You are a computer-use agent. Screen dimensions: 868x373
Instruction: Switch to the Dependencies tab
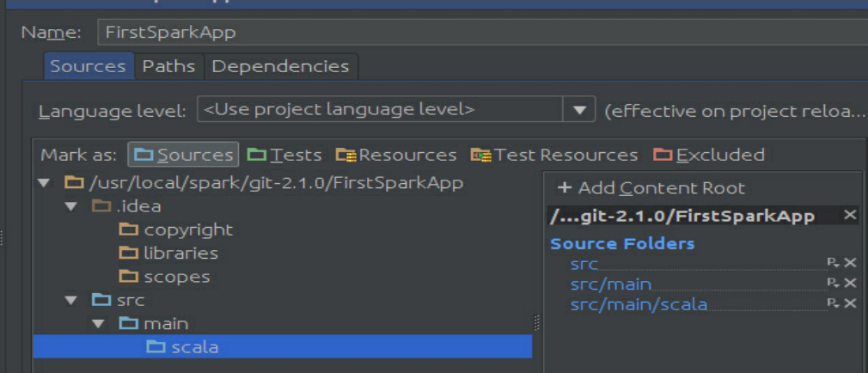point(280,66)
